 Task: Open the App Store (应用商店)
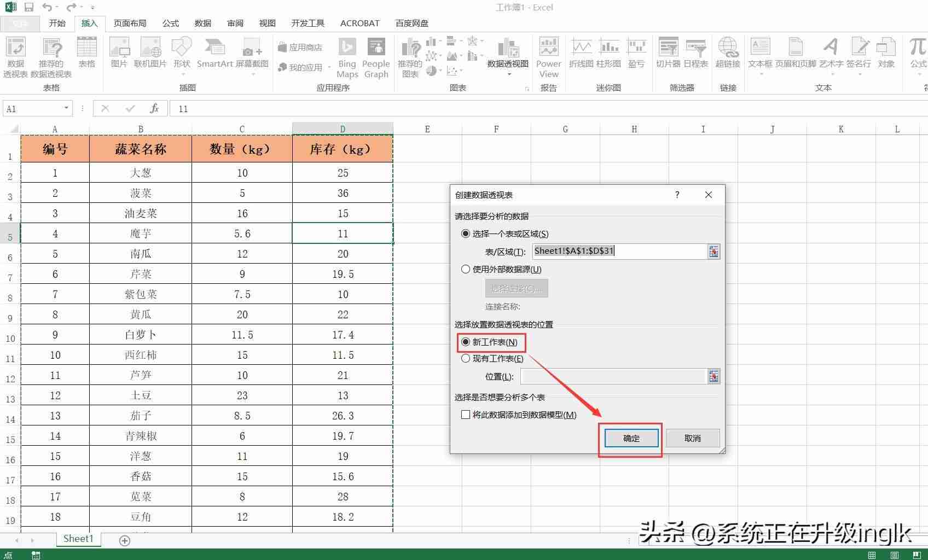point(300,48)
